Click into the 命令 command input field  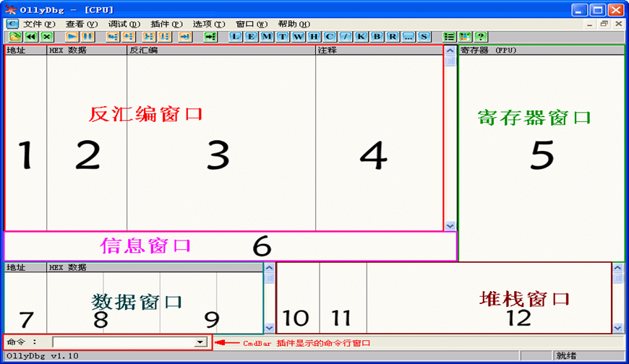pyautogui.click(x=124, y=342)
